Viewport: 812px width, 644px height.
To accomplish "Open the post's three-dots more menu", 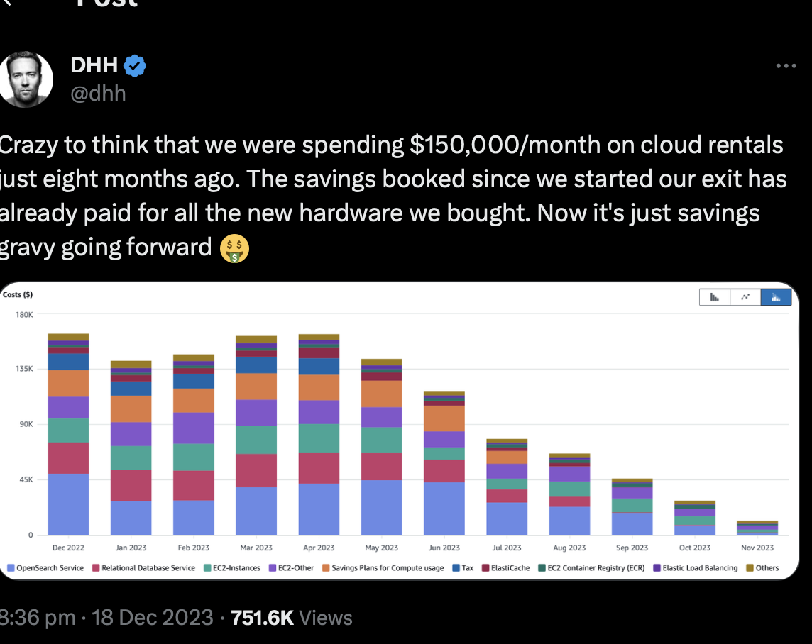I will pos(786,66).
